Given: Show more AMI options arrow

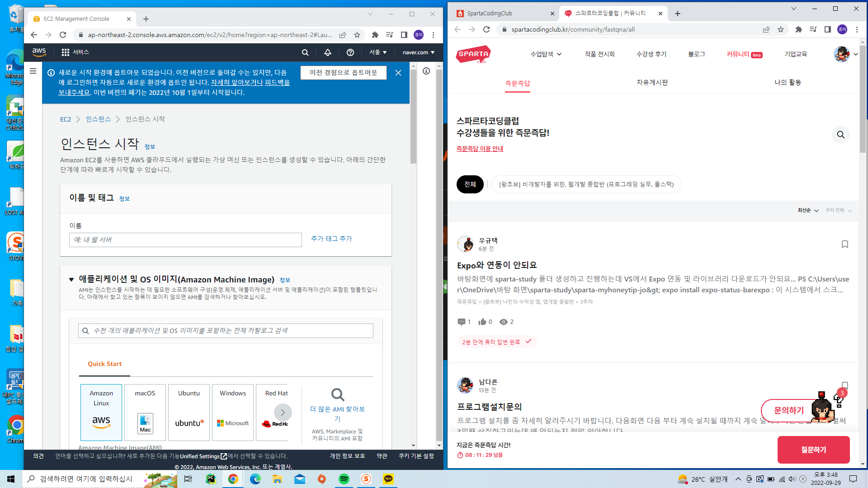Looking at the screenshot, I should (283, 413).
